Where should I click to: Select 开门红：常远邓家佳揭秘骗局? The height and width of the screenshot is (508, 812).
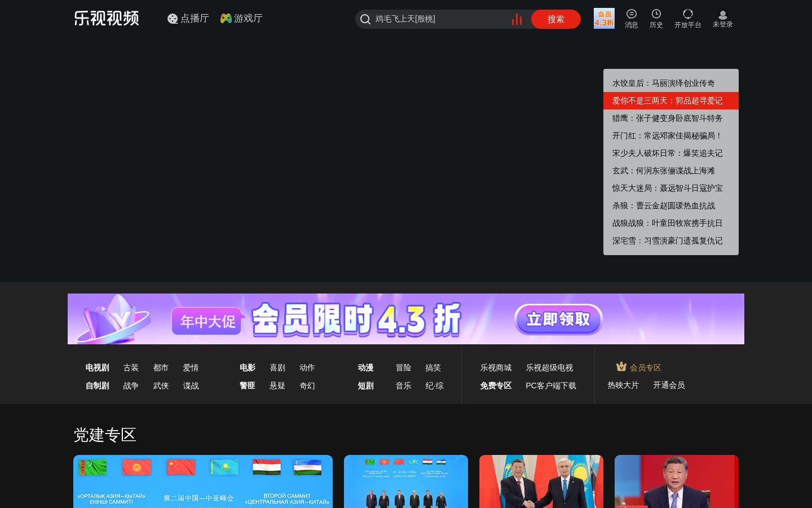671,135
